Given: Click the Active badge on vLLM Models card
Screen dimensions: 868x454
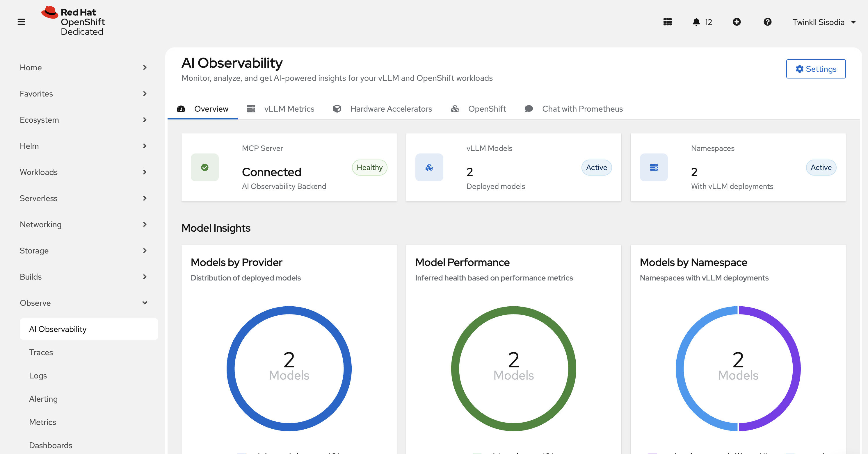Looking at the screenshot, I should pyautogui.click(x=596, y=167).
